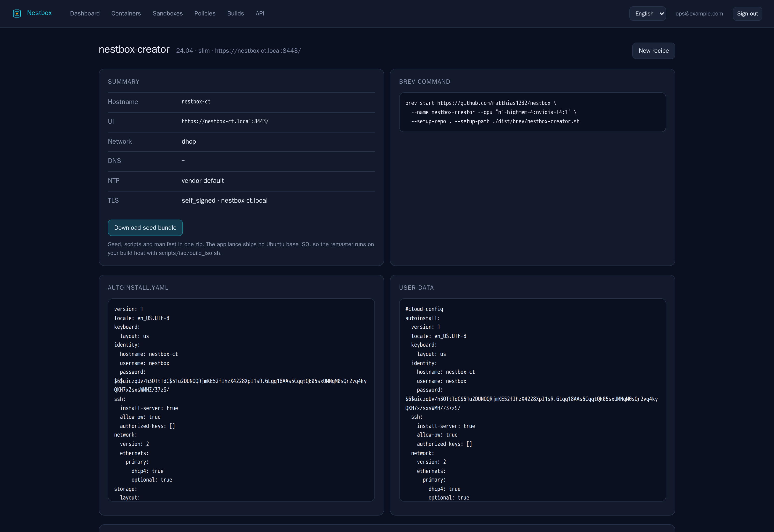The width and height of the screenshot is (774, 532).
Task: Open the API nav link
Action: click(260, 13)
